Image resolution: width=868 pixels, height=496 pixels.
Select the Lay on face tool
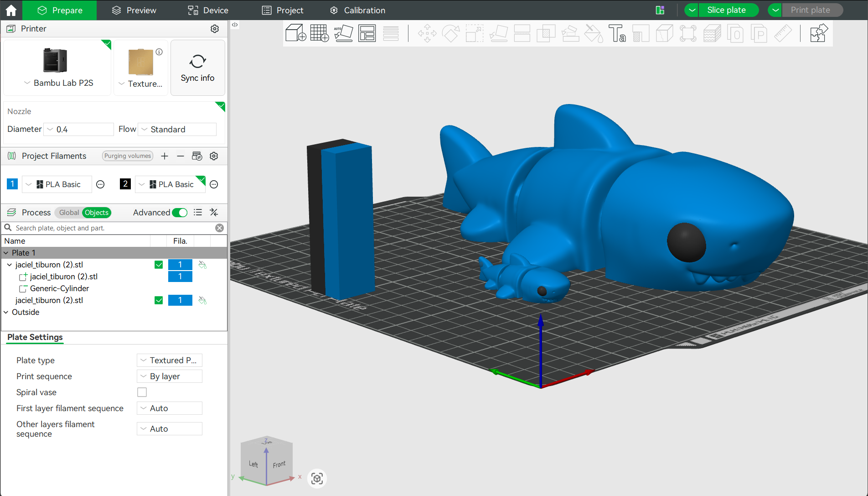tap(498, 33)
